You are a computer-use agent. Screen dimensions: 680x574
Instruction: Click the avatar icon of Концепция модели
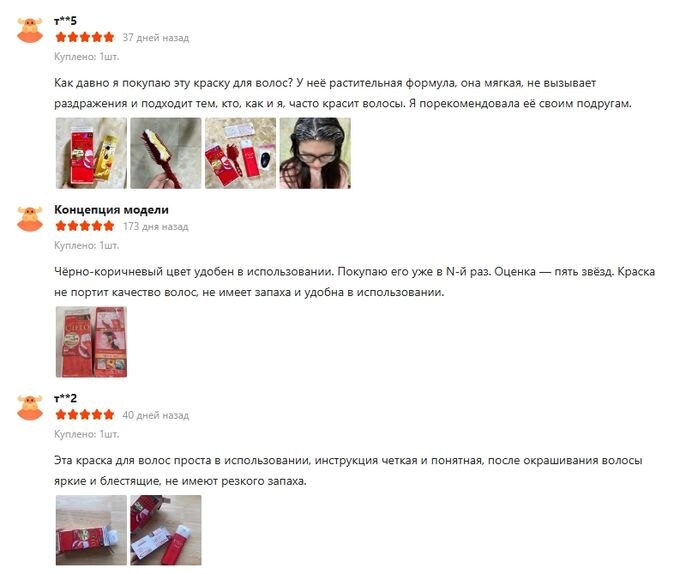[x=30, y=219]
